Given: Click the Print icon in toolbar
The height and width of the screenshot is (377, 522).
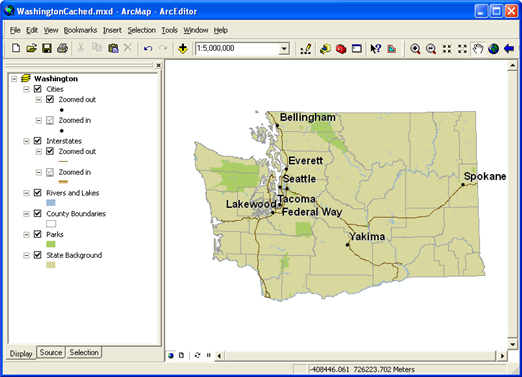Looking at the screenshot, I should (62, 49).
